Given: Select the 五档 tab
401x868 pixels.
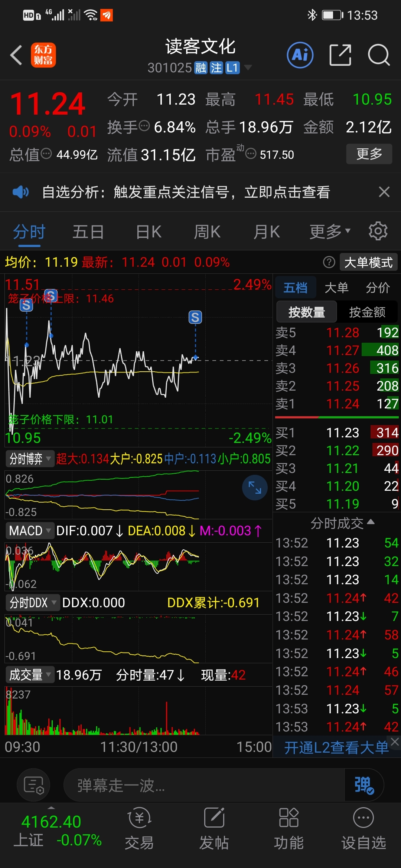Looking at the screenshot, I should pos(296,287).
